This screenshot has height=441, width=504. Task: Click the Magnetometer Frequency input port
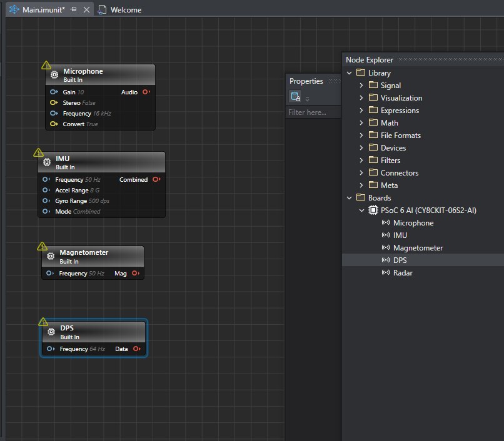pos(50,274)
